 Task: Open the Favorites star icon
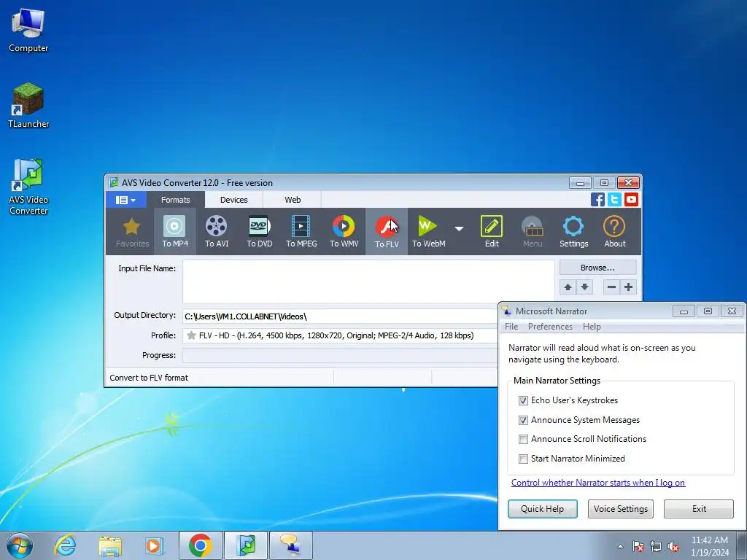click(133, 231)
